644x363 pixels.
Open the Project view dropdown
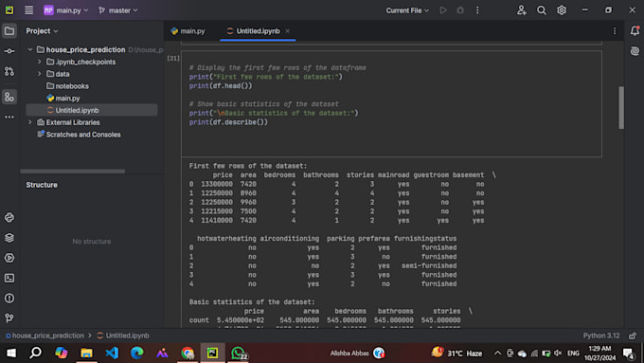[42, 31]
